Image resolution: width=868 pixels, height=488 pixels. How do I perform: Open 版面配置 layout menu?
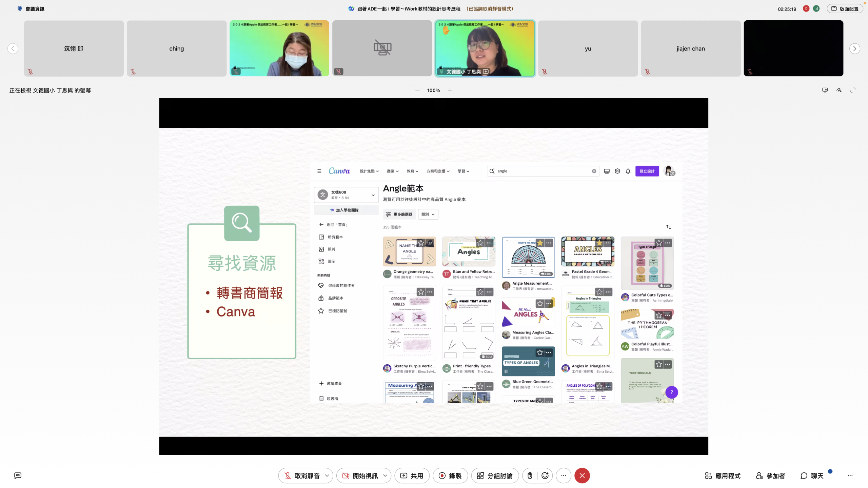point(845,9)
